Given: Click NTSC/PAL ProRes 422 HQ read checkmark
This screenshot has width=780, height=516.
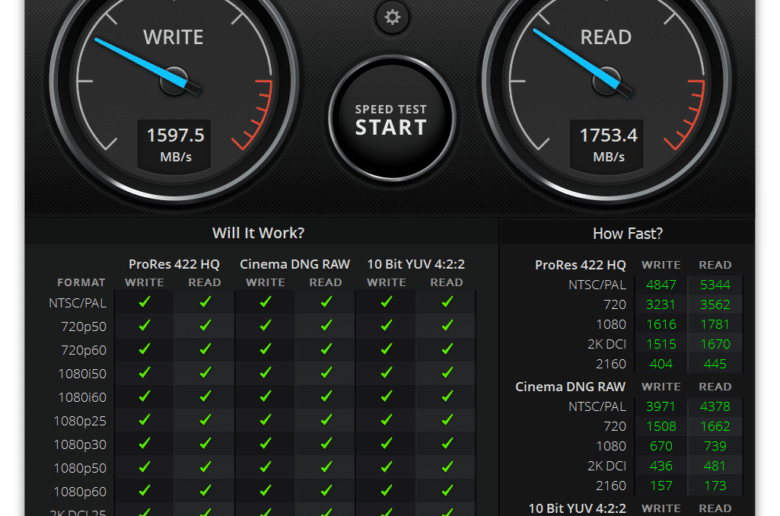Looking at the screenshot, I should [205, 302].
